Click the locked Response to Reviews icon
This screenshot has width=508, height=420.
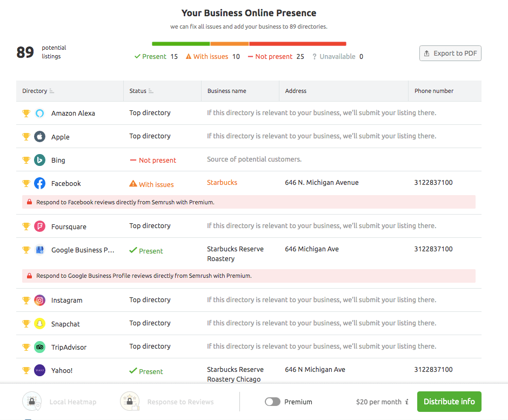[130, 401]
